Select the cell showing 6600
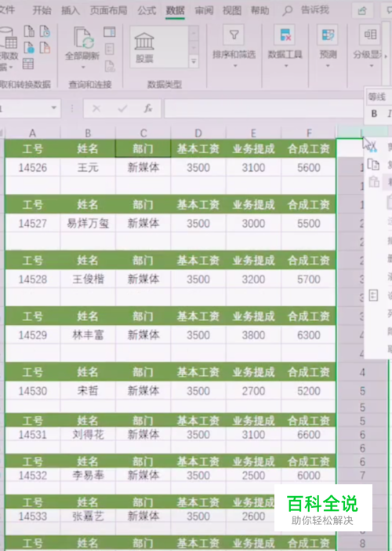This screenshot has height=551, width=392. click(308, 435)
